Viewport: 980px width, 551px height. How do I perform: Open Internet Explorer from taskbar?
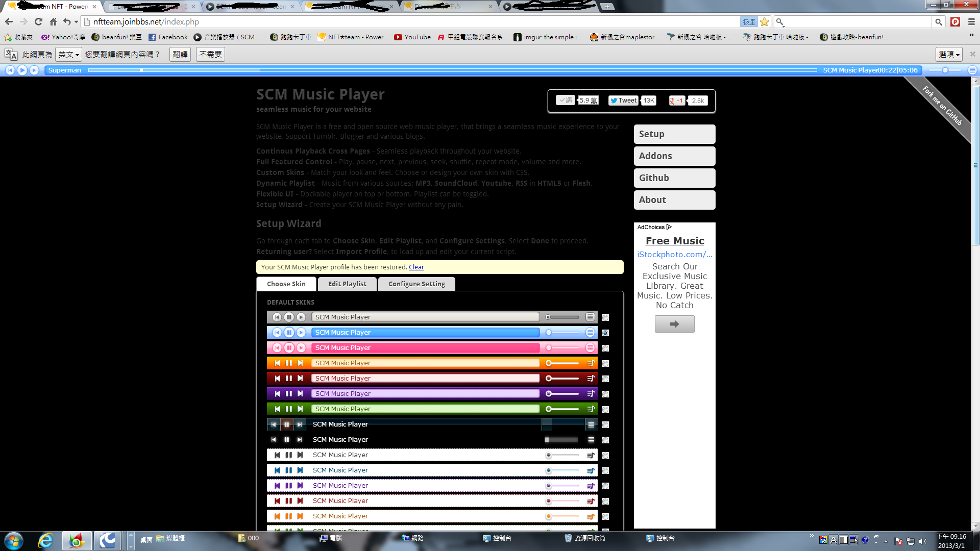[45, 540]
